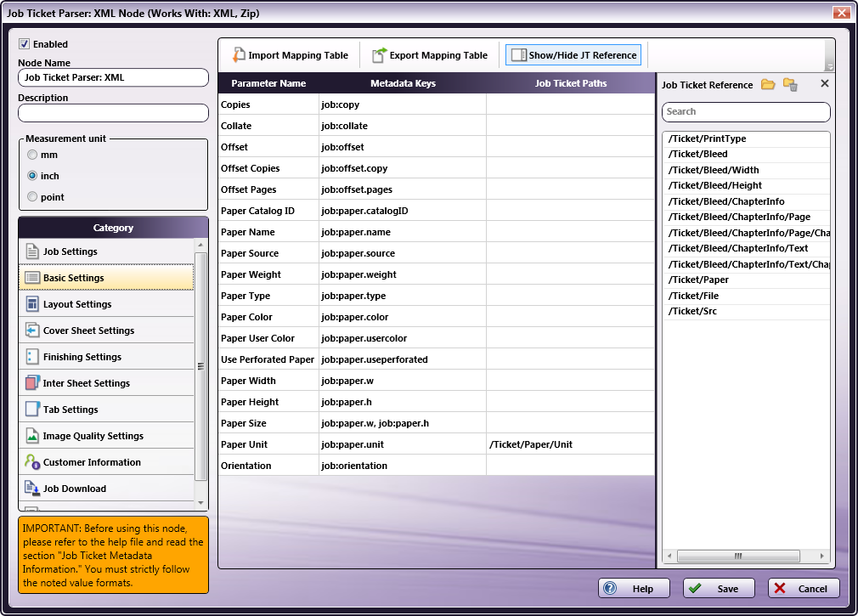The width and height of the screenshot is (858, 616).
Task: Click the Tab Settings icon
Action: coord(32,410)
